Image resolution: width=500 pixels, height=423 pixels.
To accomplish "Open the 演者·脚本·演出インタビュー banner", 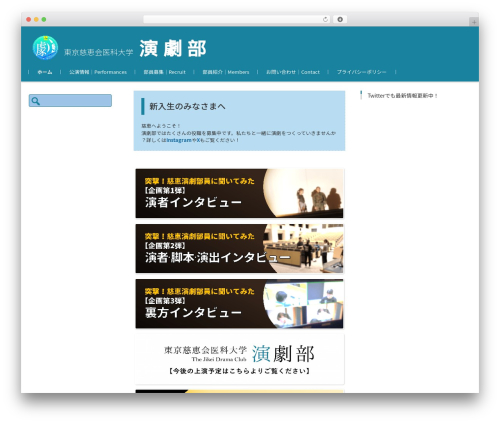I will pos(239,249).
